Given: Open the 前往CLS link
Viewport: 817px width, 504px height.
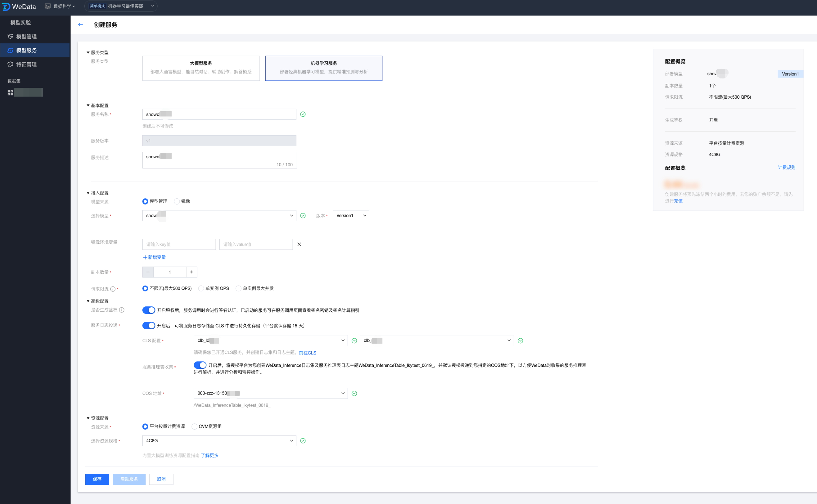Looking at the screenshot, I should (307, 353).
